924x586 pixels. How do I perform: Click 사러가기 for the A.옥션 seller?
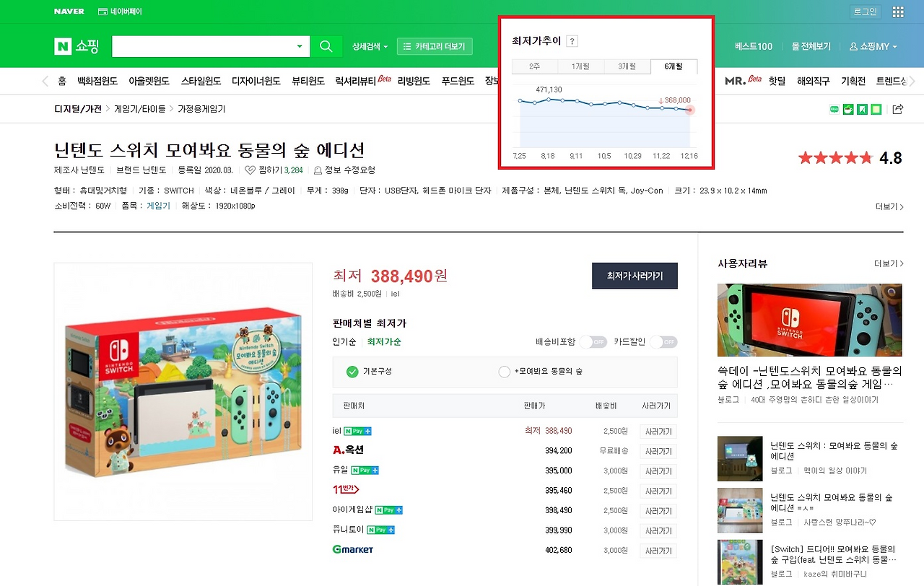pos(658,451)
